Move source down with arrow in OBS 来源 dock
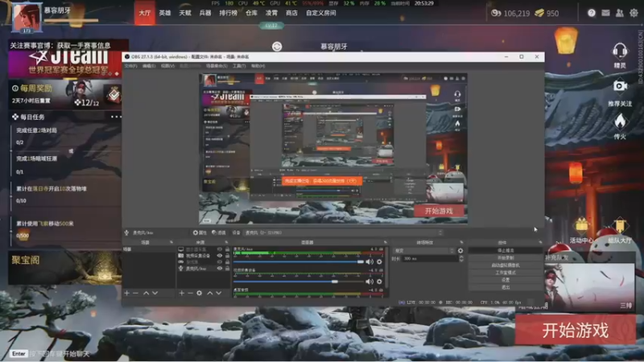The width and height of the screenshot is (644, 362). 218,293
